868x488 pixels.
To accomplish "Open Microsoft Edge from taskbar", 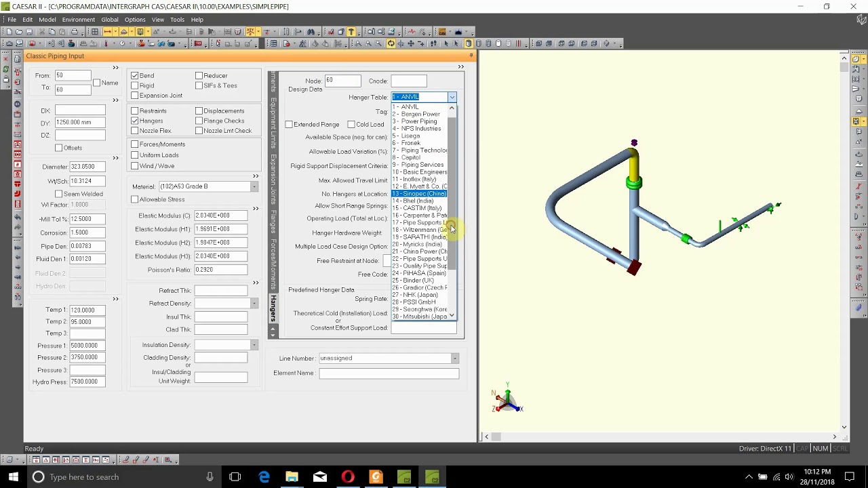I will pos(264,477).
